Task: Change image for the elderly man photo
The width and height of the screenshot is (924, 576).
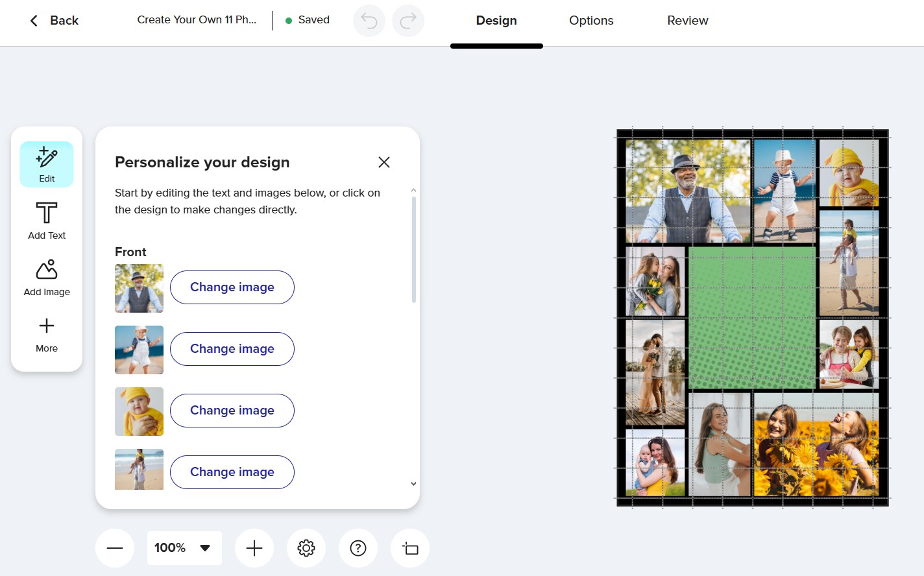Action: (232, 287)
